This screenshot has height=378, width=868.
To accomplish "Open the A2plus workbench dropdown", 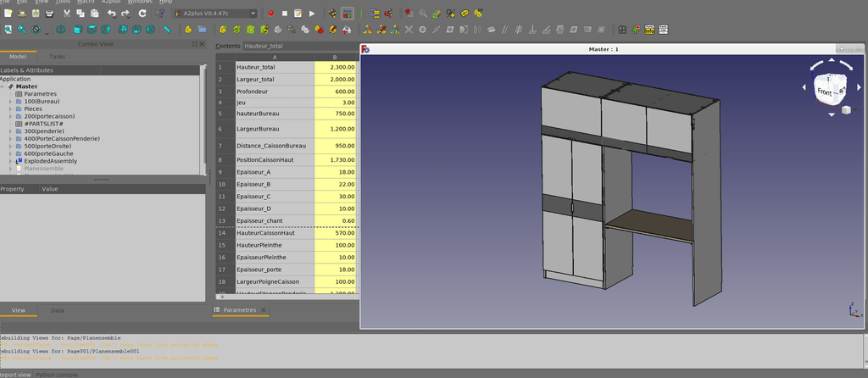I will [214, 14].
